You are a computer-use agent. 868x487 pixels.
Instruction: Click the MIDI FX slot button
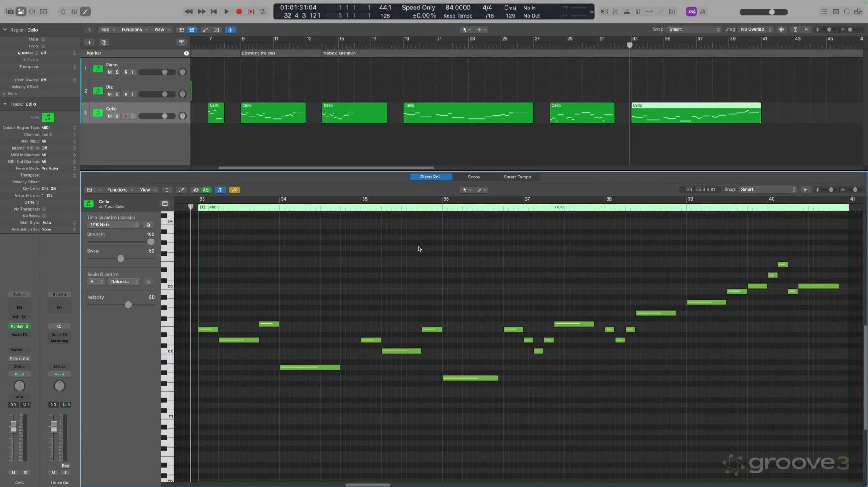click(x=19, y=317)
